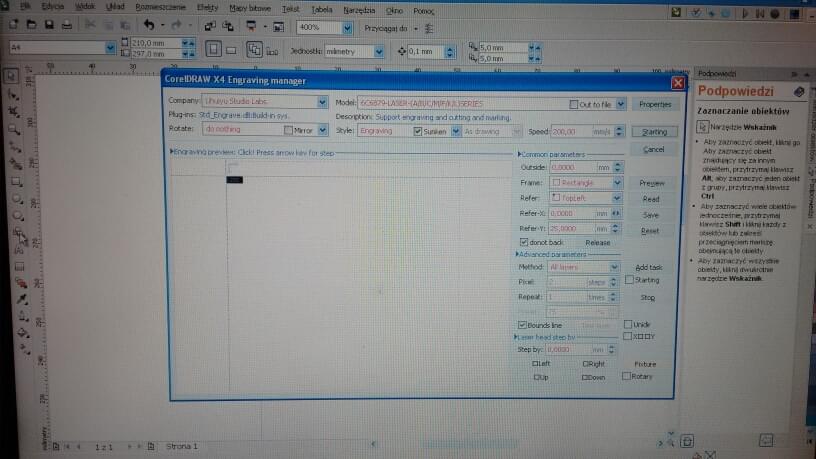Viewport: 816px width, 459px height.
Task: Select the Ellipse tool in the toolbox
Action: [x=17, y=199]
